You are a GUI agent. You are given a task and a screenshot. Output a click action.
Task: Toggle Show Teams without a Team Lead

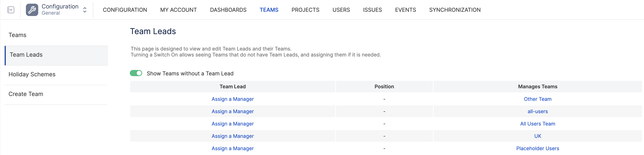[136, 73]
